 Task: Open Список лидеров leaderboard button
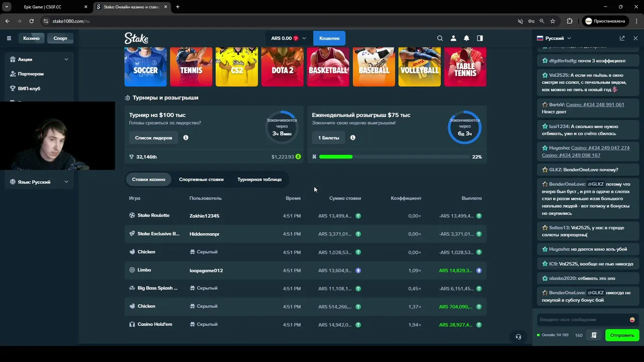coord(153,138)
